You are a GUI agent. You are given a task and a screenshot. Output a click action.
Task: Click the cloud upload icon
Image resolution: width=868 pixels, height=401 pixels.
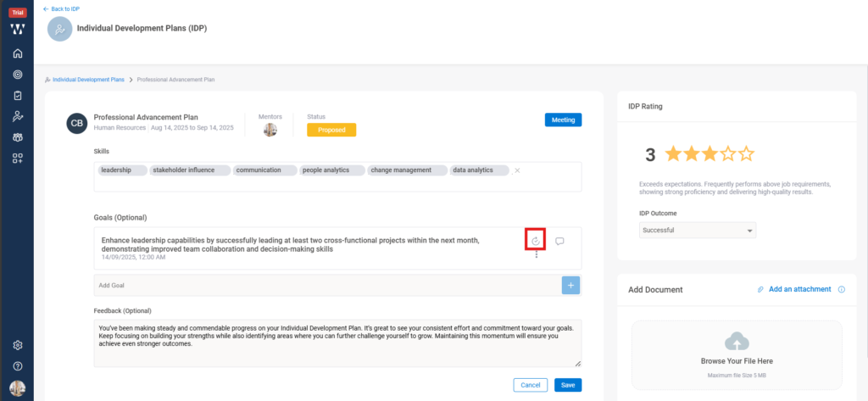click(x=737, y=342)
